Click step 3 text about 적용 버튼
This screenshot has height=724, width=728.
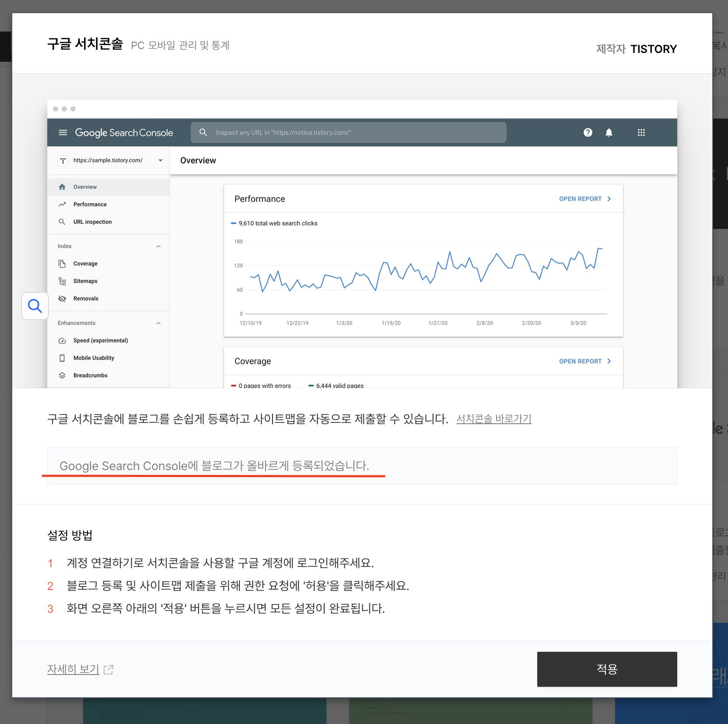225,608
